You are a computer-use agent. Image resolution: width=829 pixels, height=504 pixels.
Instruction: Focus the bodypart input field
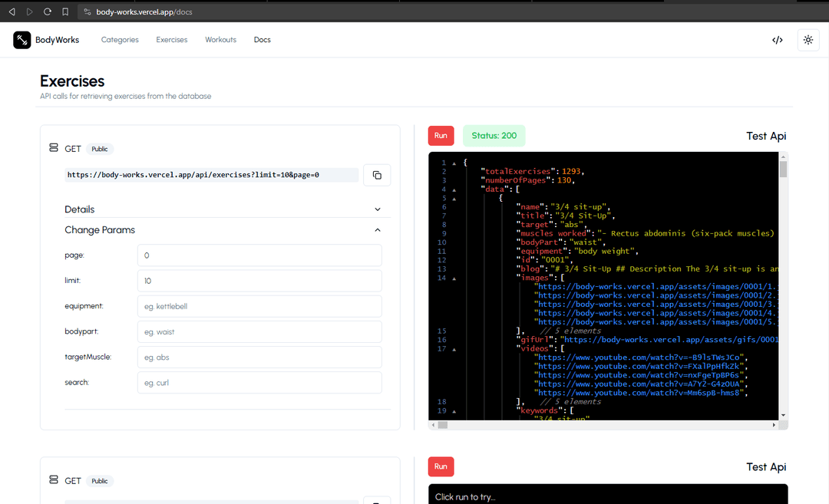259,331
